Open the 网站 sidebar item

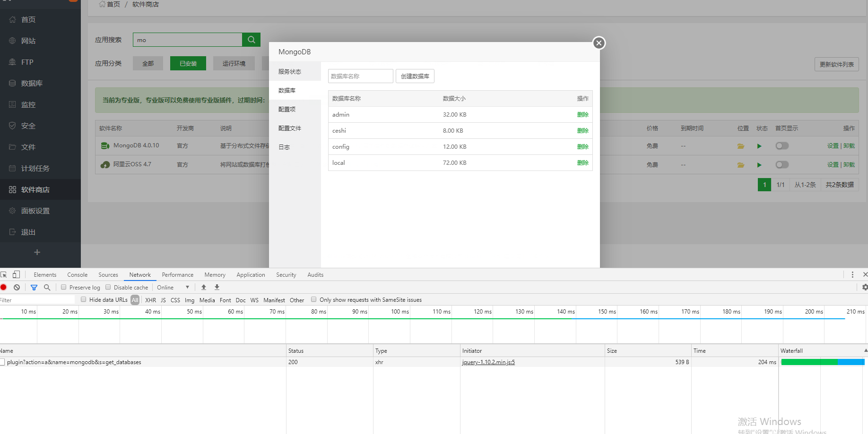point(40,41)
